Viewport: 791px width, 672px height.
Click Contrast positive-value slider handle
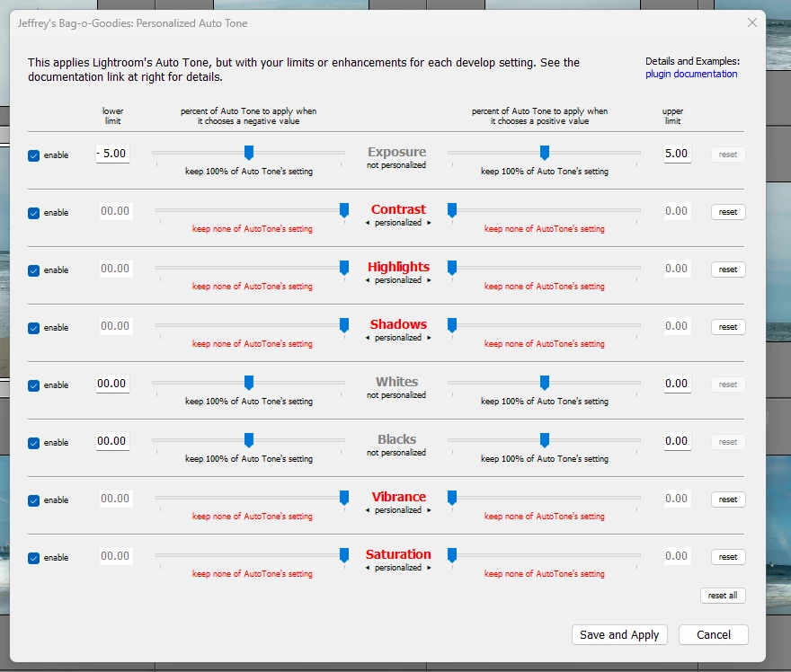coord(452,210)
